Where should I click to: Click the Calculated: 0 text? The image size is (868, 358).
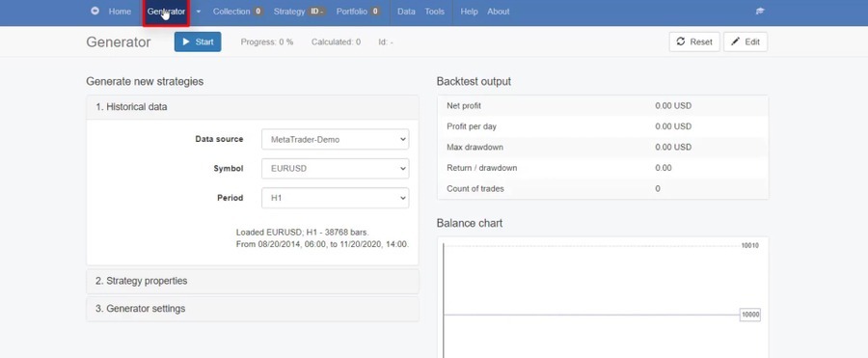(336, 41)
